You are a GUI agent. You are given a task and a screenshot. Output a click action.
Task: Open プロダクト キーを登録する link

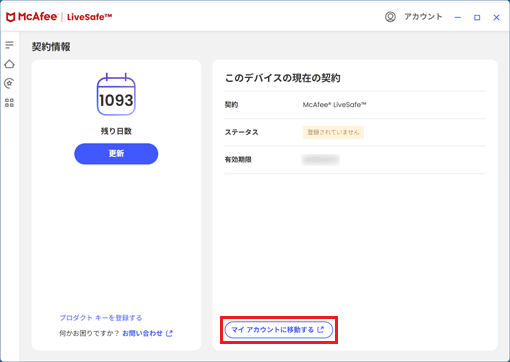(x=101, y=318)
